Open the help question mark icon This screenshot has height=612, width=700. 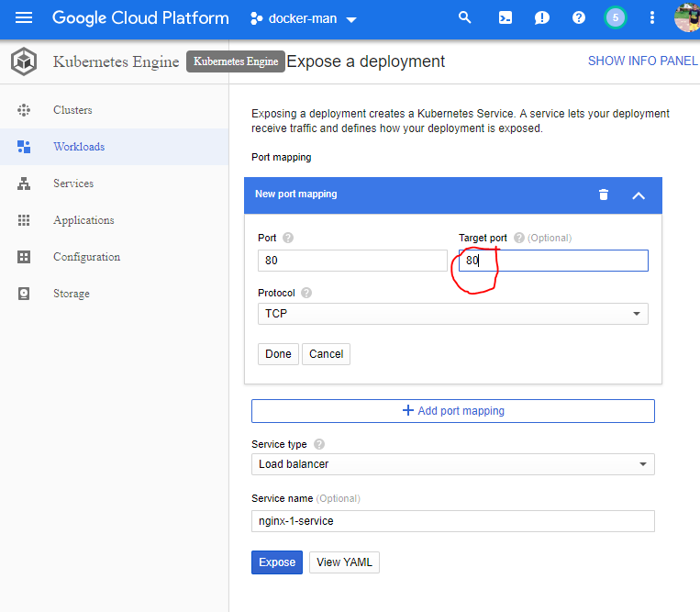(578, 17)
